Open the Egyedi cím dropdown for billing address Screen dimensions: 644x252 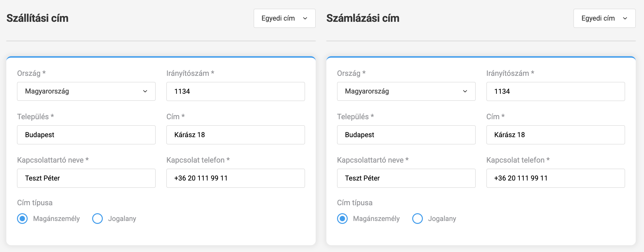pos(604,18)
